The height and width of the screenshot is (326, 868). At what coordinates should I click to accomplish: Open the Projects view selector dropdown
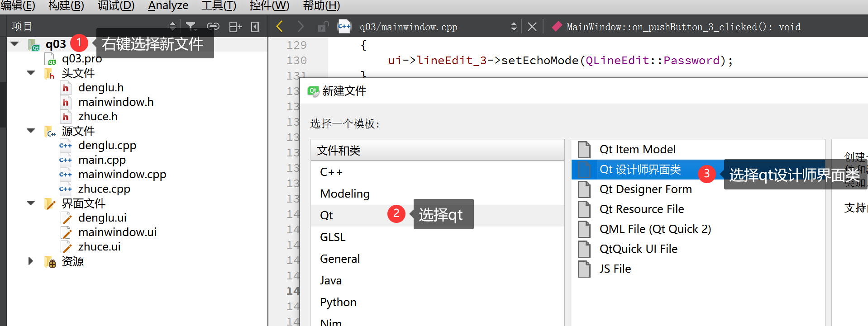pos(172,26)
